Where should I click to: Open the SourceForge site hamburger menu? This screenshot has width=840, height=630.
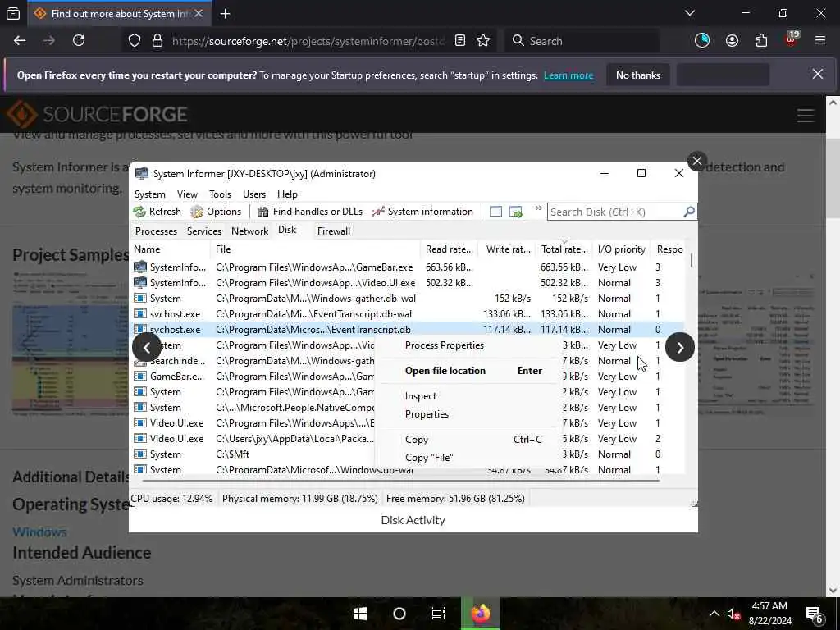coord(806,115)
